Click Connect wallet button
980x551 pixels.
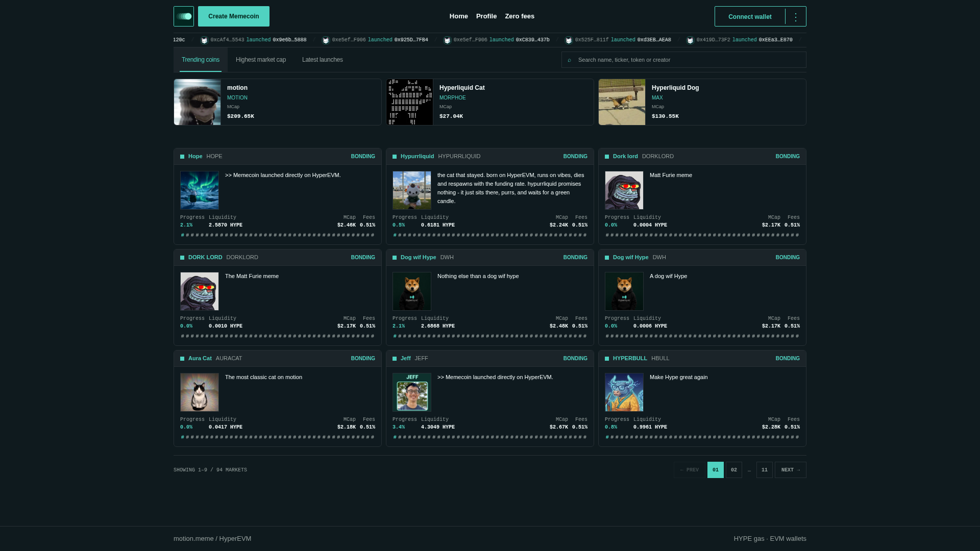pyautogui.click(x=750, y=16)
